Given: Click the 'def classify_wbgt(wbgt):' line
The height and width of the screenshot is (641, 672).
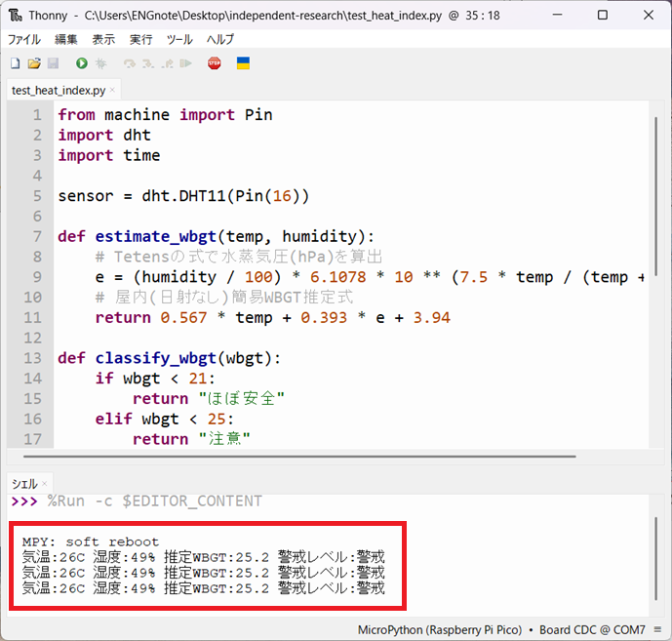Looking at the screenshot, I should 170,358.
